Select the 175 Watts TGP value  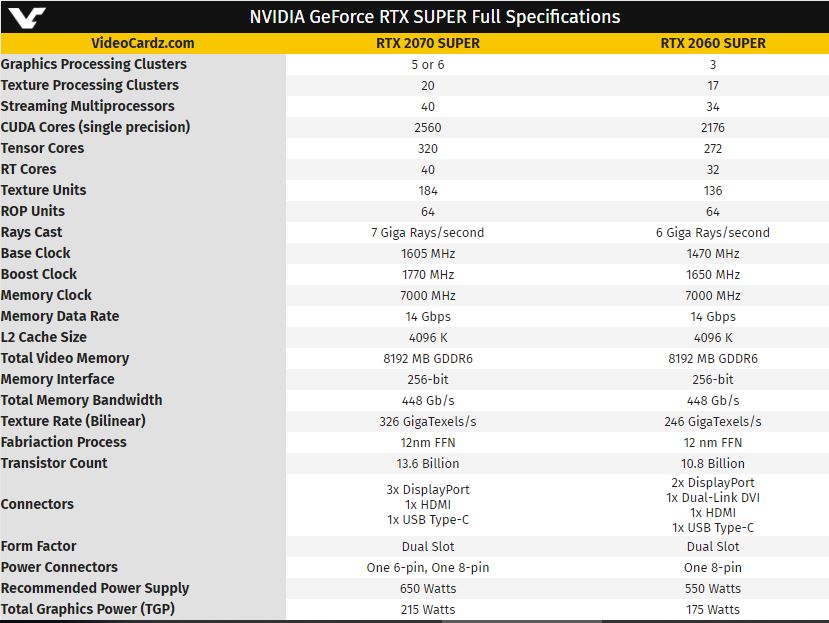pos(713,609)
